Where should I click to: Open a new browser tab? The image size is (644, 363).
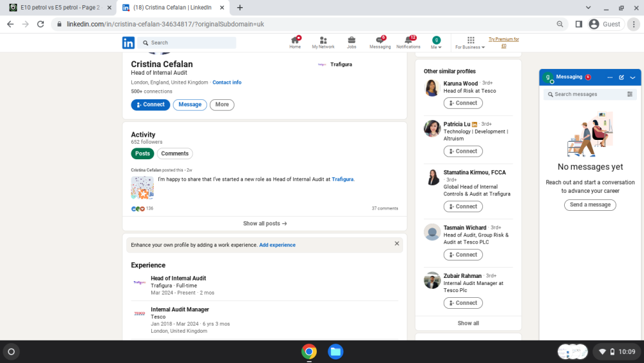(x=240, y=8)
